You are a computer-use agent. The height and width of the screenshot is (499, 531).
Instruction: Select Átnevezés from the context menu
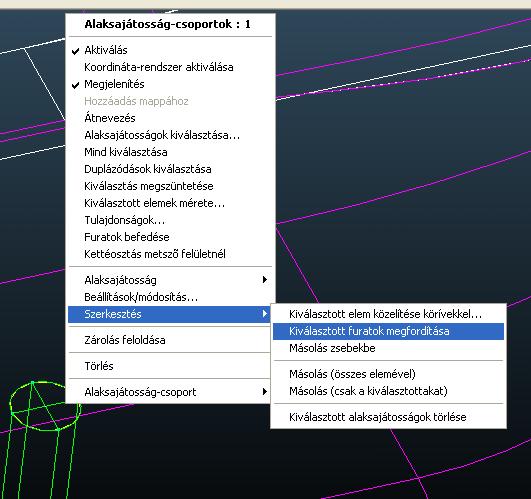pyautogui.click(x=169, y=118)
